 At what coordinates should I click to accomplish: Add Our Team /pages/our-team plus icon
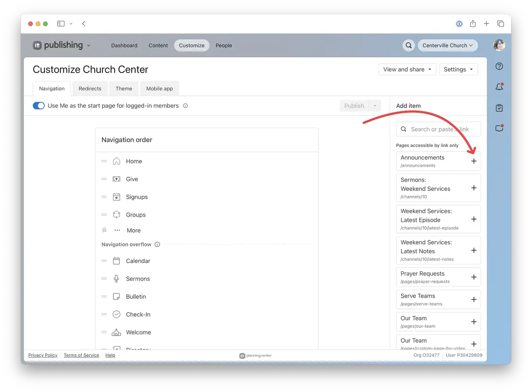[x=473, y=322]
